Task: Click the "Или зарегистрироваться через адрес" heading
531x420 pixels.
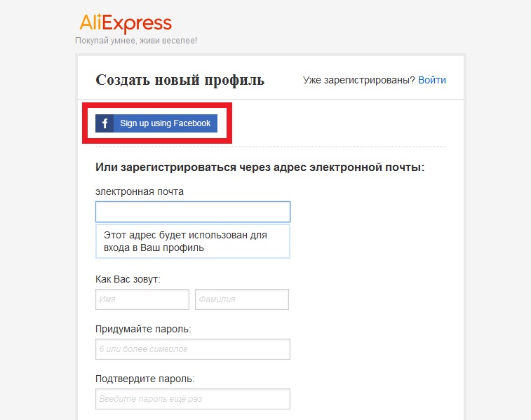Action: pos(260,167)
